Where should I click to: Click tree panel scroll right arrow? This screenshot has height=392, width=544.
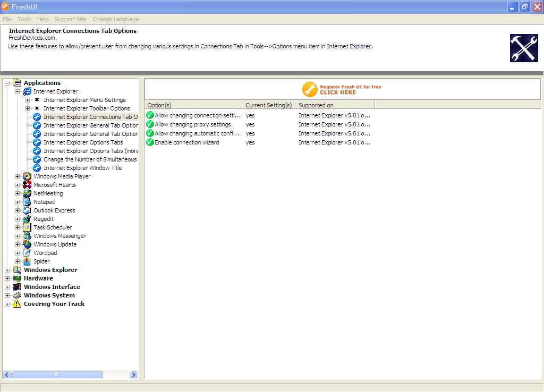133,375
